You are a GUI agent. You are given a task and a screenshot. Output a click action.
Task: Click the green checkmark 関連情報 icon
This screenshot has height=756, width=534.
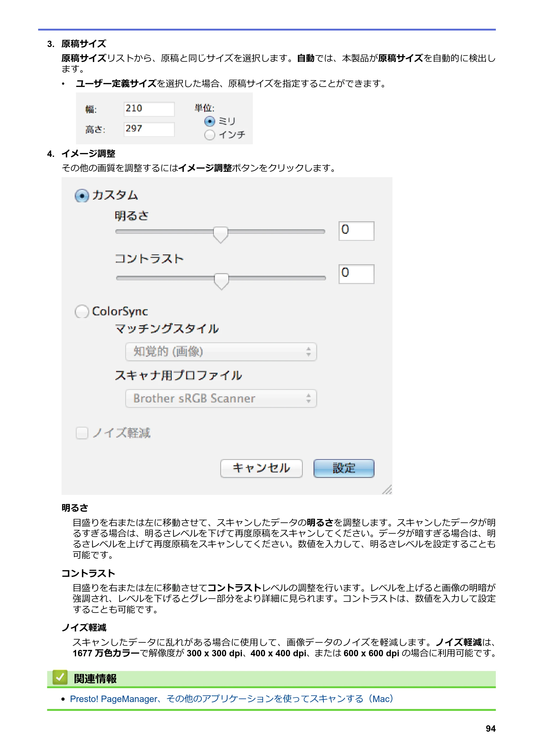[x=60, y=677]
